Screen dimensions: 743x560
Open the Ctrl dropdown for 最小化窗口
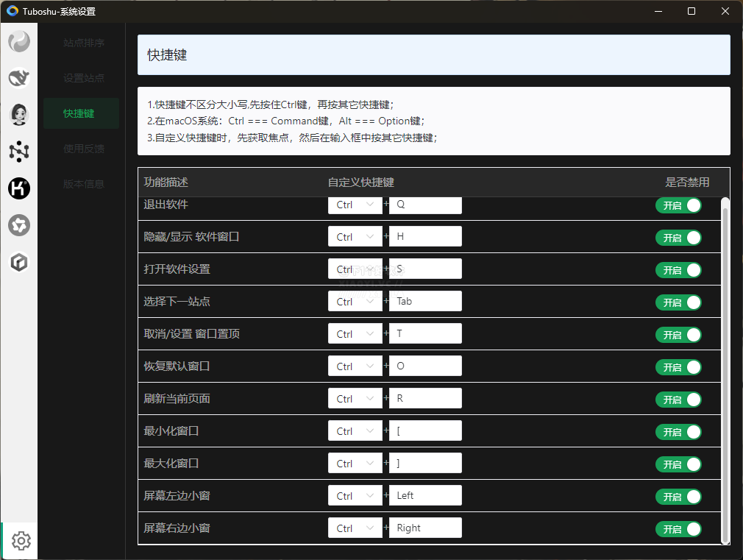[x=355, y=430]
